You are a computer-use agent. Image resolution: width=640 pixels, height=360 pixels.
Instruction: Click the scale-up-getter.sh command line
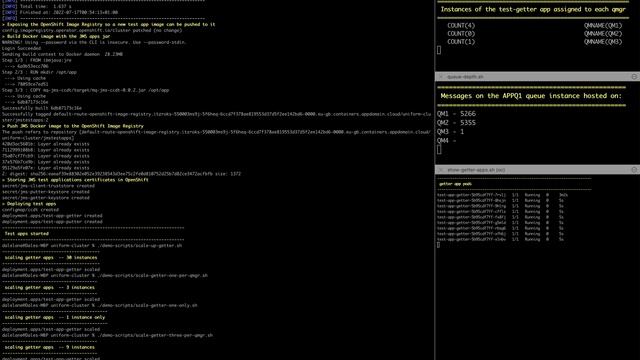pyautogui.click(x=92, y=246)
